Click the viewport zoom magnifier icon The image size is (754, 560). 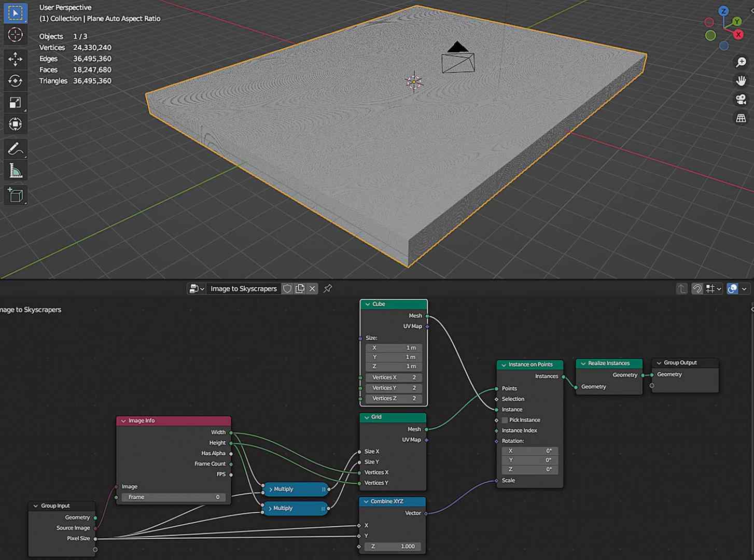(x=741, y=62)
